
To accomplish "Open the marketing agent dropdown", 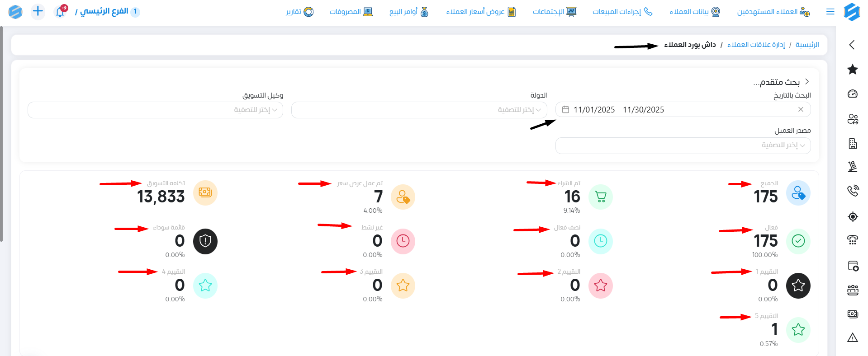I will 155,110.
